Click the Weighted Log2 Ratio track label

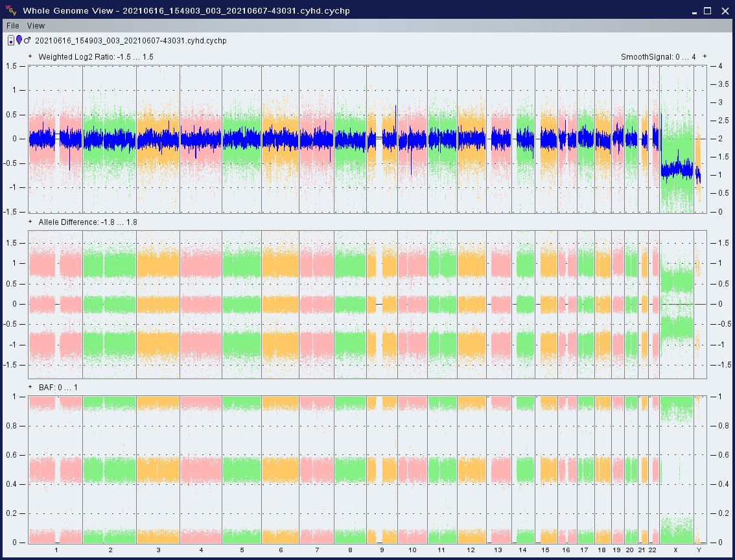[x=95, y=57]
